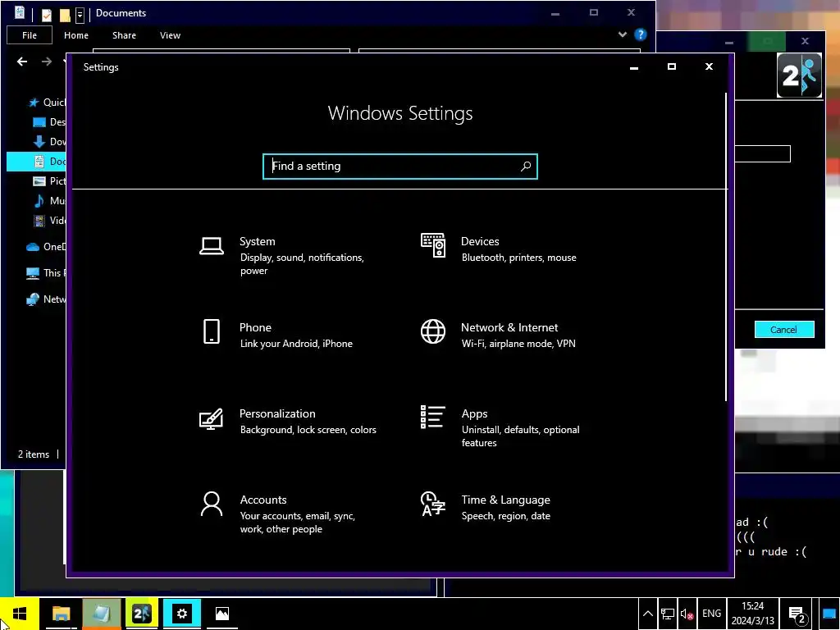Click Show desktop icon at taskbar end
The height and width of the screenshot is (630, 840).
coord(829,614)
